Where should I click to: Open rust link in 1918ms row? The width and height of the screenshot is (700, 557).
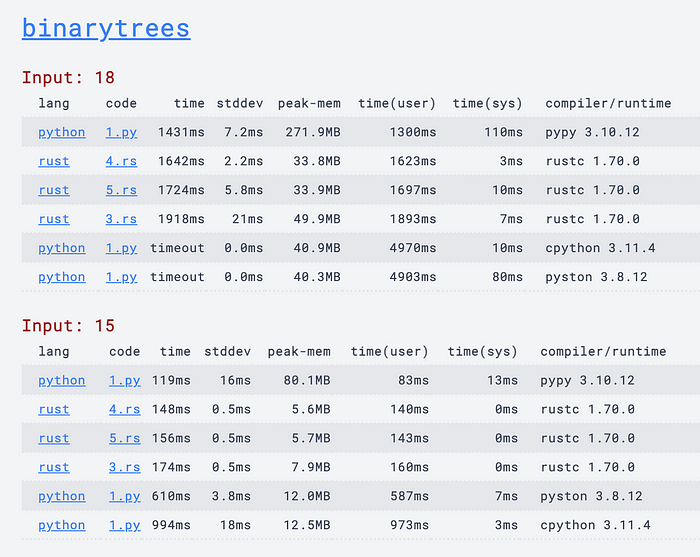coord(54,219)
